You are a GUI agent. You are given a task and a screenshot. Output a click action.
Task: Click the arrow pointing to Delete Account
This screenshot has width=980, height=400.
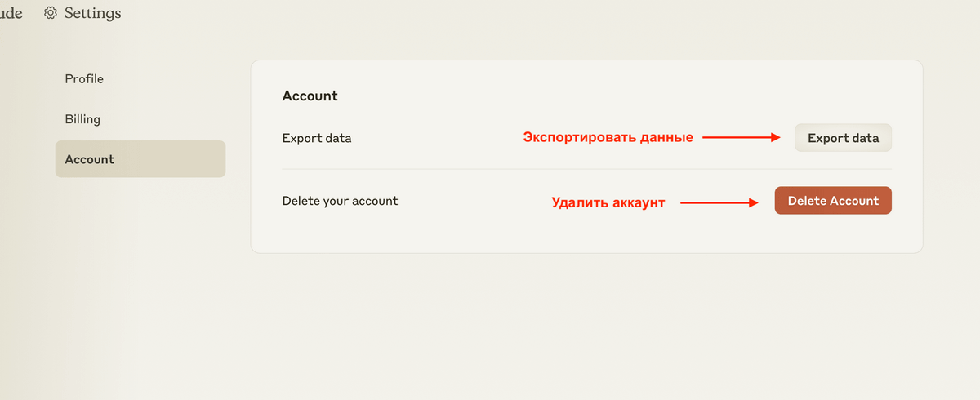(x=719, y=202)
